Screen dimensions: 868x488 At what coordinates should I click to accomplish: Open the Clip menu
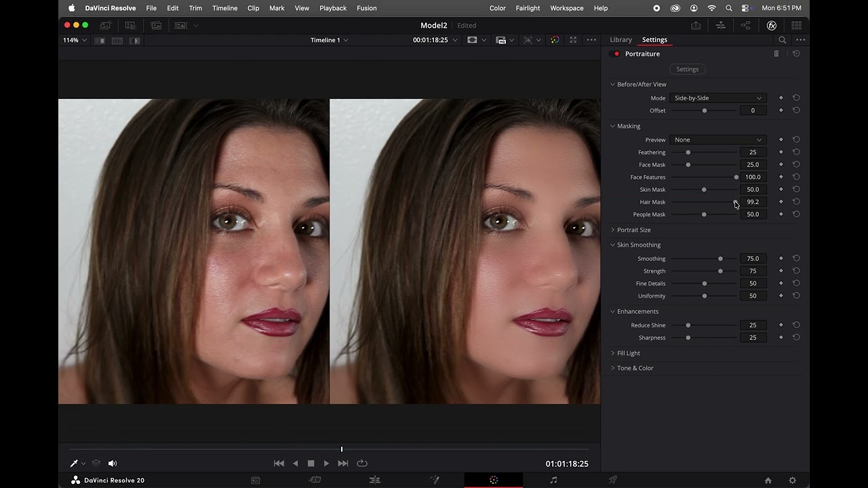(253, 8)
